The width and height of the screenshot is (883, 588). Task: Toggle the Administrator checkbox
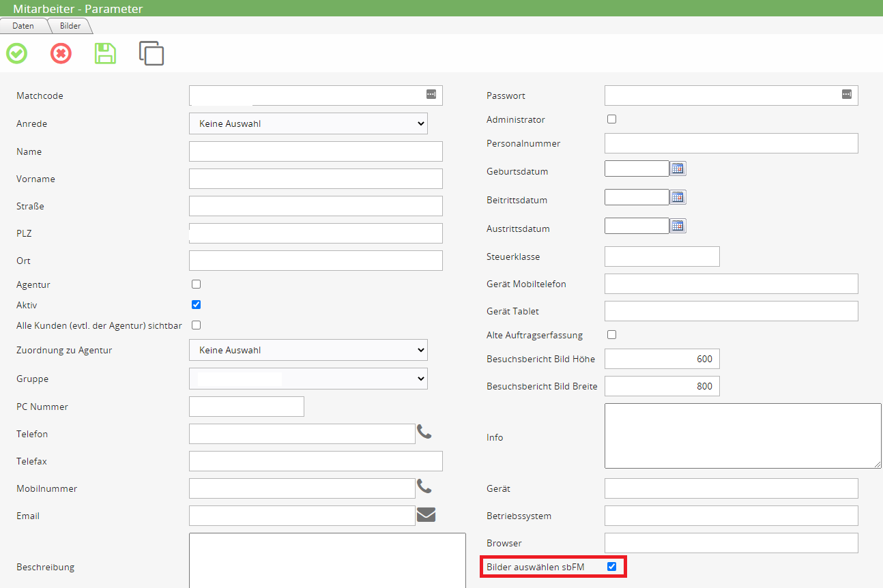pyautogui.click(x=611, y=119)
